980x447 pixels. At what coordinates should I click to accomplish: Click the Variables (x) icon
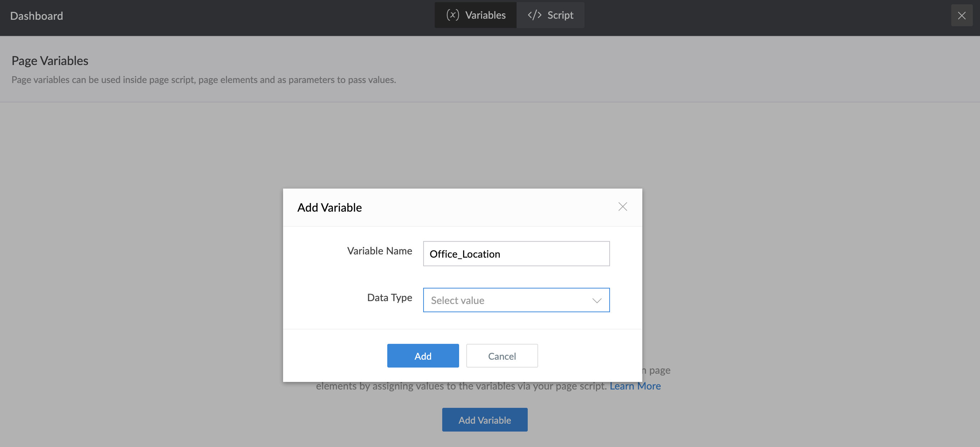[452, 15]
